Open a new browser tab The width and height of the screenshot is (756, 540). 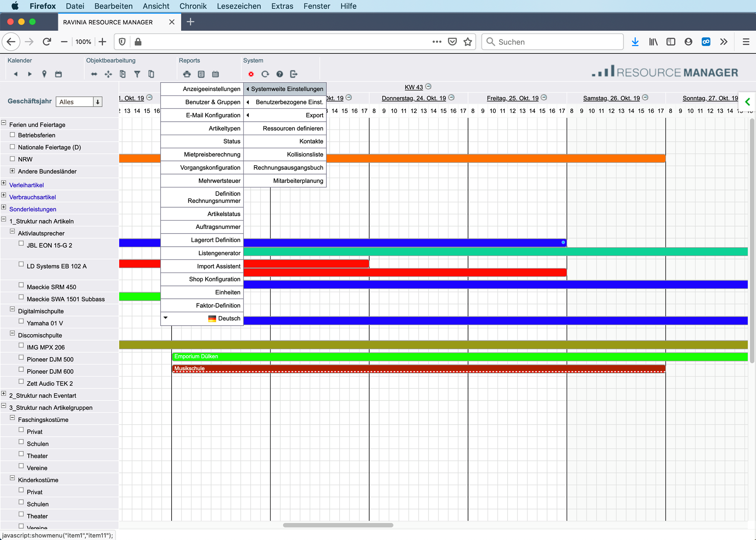coord(190,22)
